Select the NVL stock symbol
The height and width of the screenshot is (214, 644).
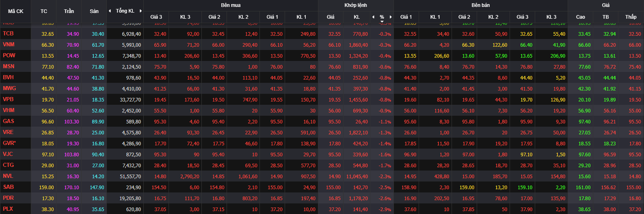pyautogui.click(x=8, y=176)
